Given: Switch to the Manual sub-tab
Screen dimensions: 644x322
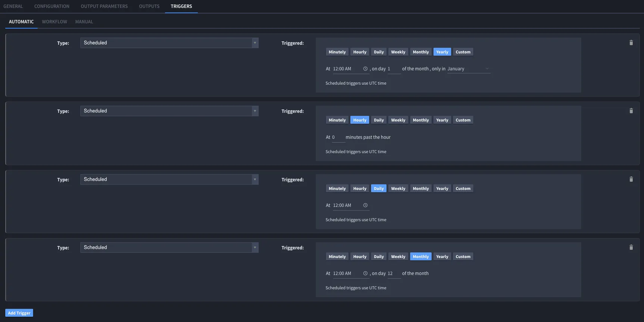Looking at the screenshot, I should [84, 22].
